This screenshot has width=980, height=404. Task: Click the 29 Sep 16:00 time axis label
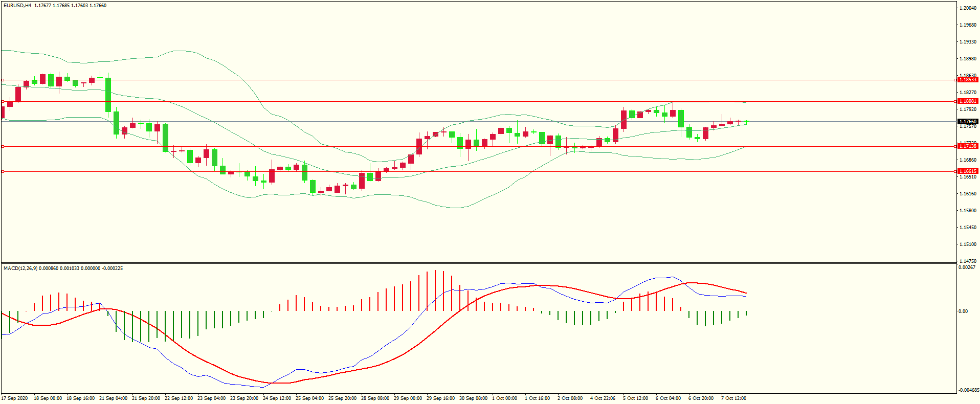coord(441,398)
